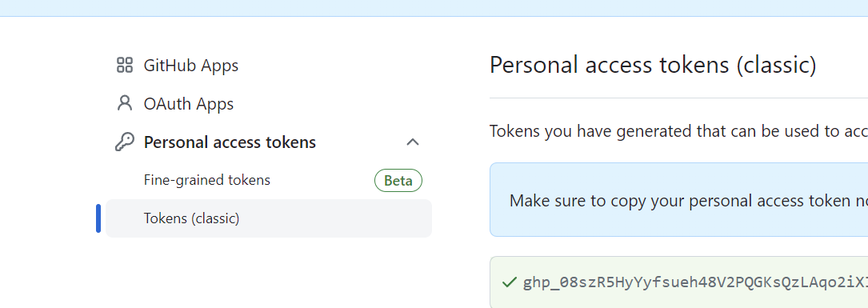Click the 'Tokens you have generated' description text
868x308 pixels.
tap(678, 131)
